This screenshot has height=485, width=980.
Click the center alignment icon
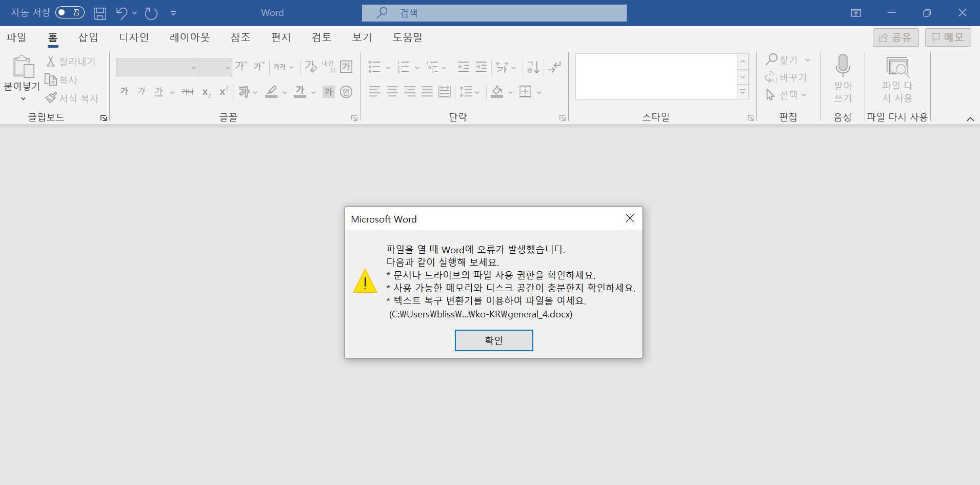coord(392,92)
